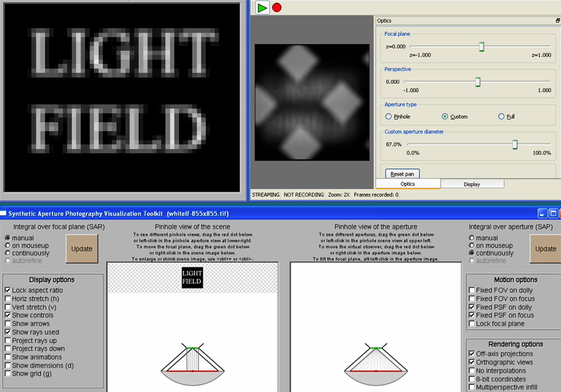561x392 pixels.
Task: Select the Pinhole aperture type
Action: point(389,117)
